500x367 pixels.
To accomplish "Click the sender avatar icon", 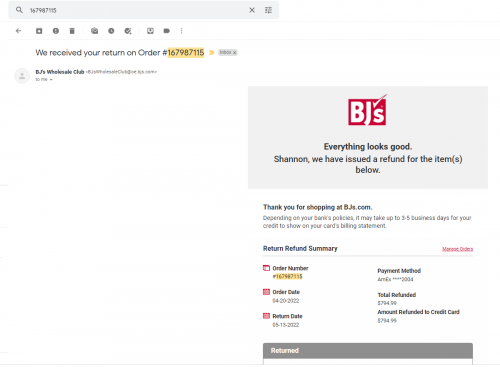I will [x=22, y=76].
